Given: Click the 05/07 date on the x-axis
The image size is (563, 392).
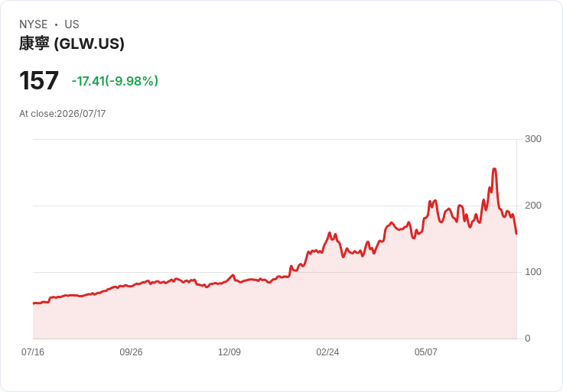Looking at the screenshot, I should pos(426,352).
